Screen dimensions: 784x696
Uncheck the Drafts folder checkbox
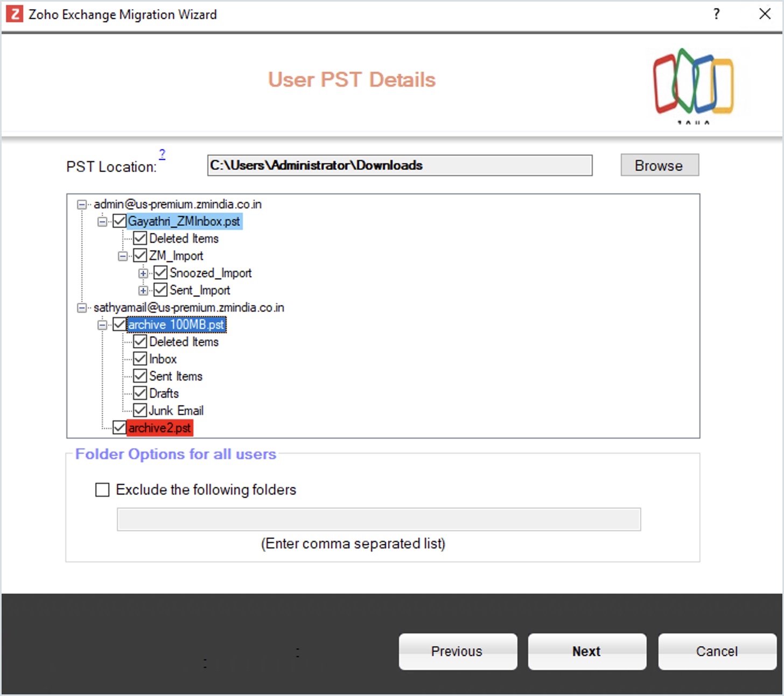click(x=139, y=393)
